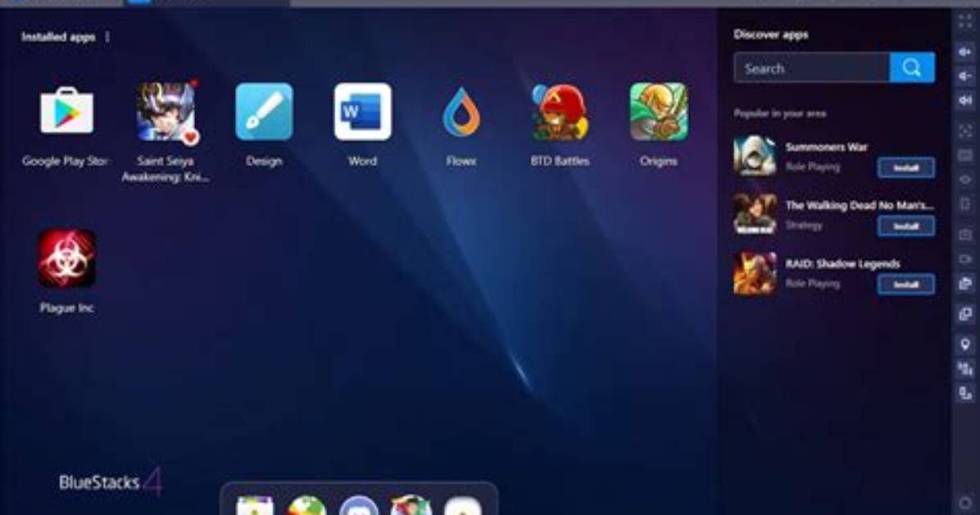This screenshot has width=980, height=515.
Task: Install Summoners War
Action: pos(906,168)
